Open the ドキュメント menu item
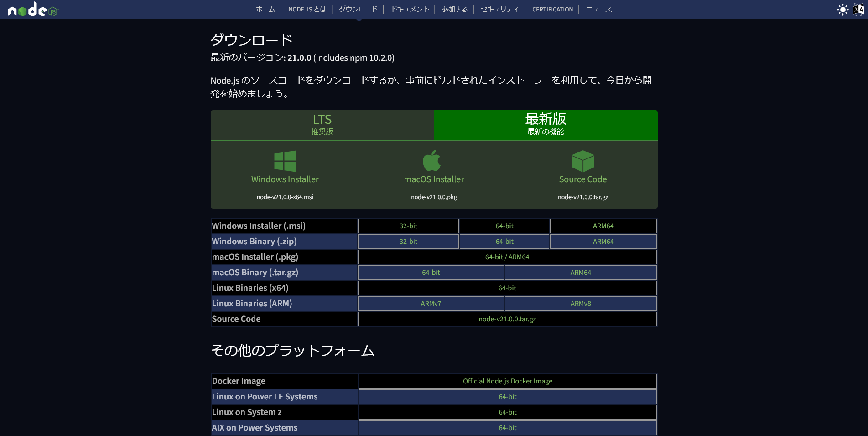The image size is (868, 436). click(x=410, y=9)
